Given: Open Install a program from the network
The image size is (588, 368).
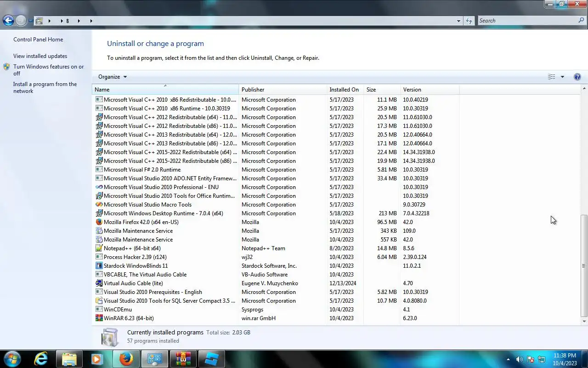Looking at the screenshot, I should pos(45,87).
